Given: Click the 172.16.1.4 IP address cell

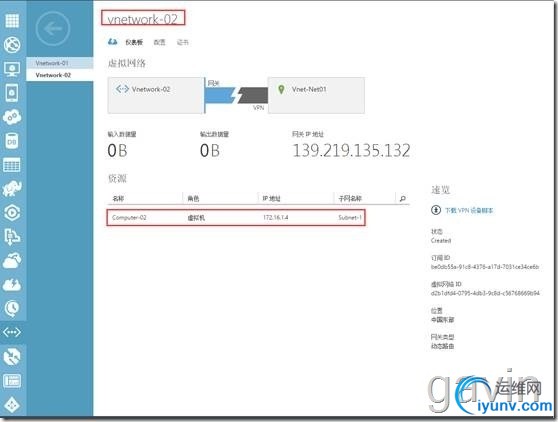Looking at the screenshot, I should [x=275, y=217].
